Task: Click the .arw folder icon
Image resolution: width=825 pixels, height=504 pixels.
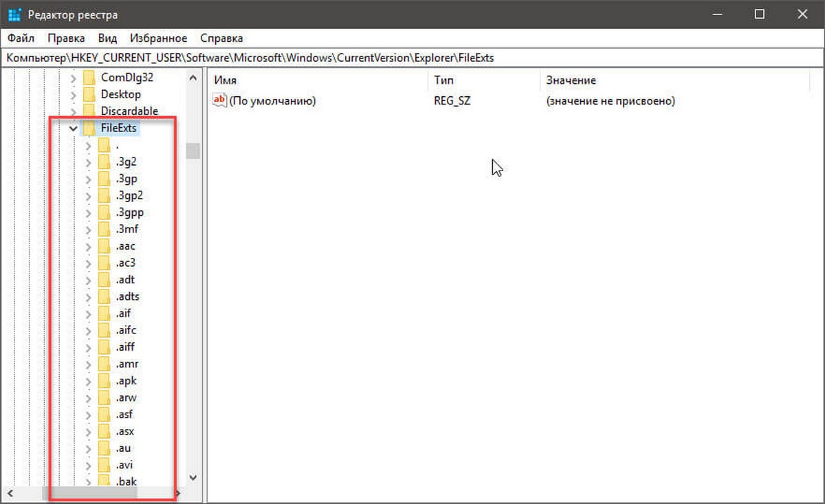Action: pos(104,397)
